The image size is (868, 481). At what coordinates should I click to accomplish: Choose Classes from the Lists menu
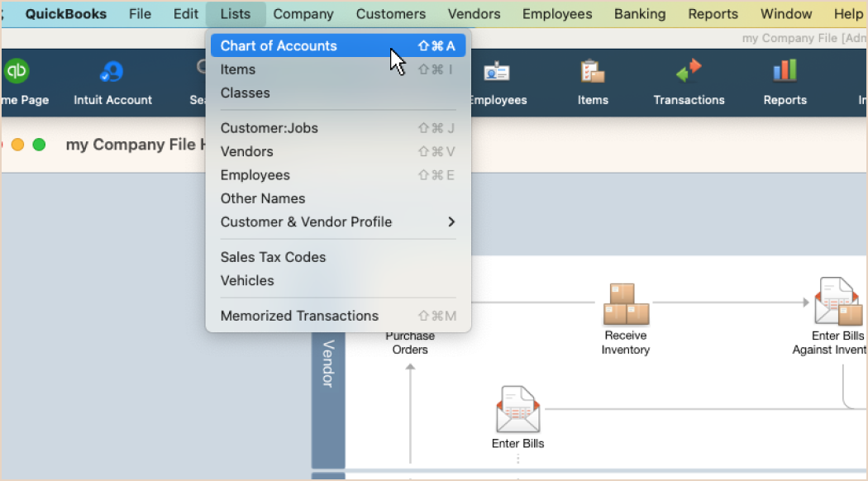337,93
